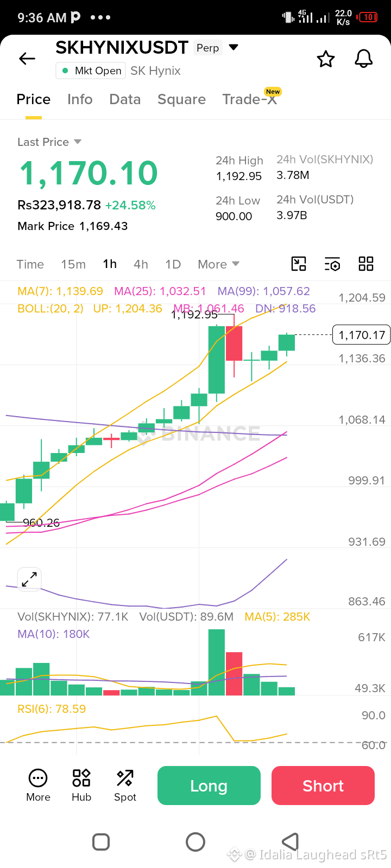Image resolution: width=391 pixels, height=868 pixels.
Task: Tap the Perp contract tag
Action: click(x=208, y=48)
